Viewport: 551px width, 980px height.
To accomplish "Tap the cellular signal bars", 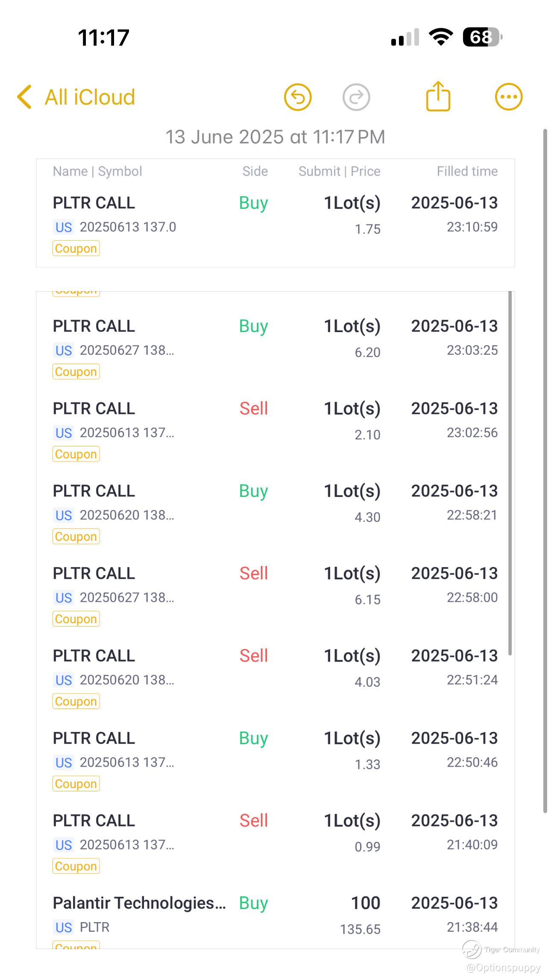I will [x=405, y=38].
